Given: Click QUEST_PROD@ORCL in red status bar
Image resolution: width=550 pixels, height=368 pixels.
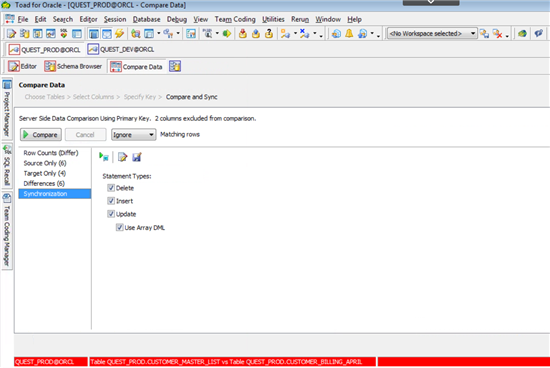Looking at the screenshot, I should click(51, 362).
